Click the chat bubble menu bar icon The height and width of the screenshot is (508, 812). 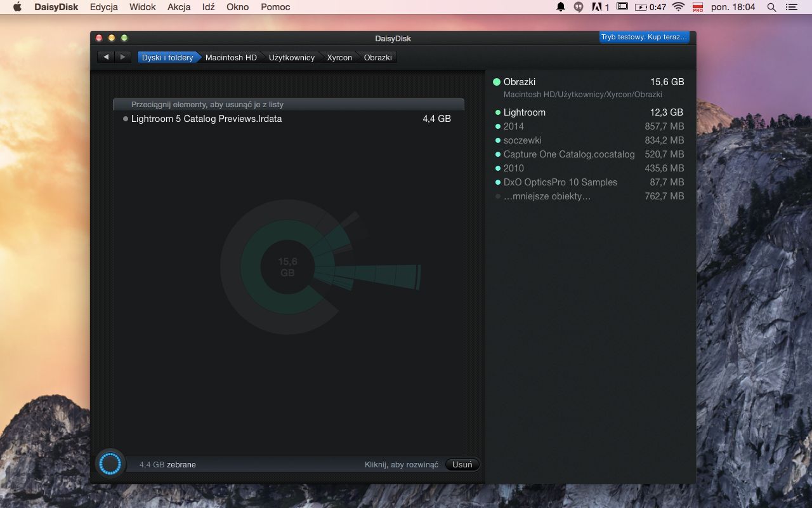point(579,7)
